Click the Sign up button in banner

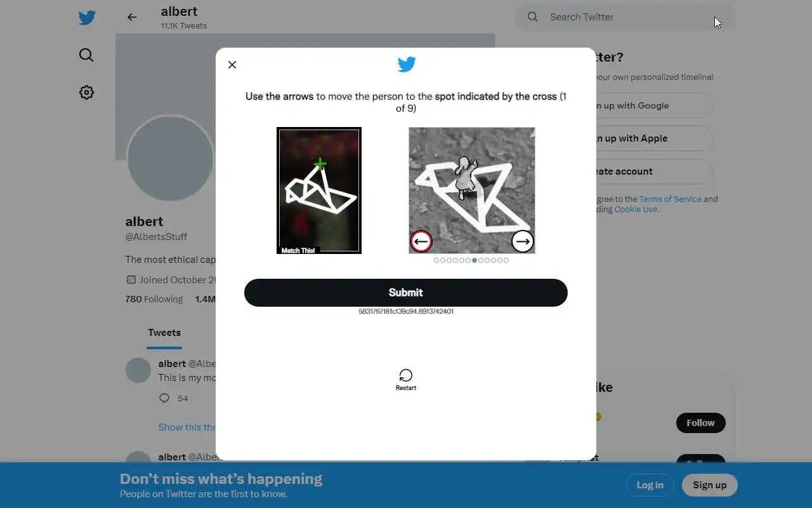click(x=710, y=485)
